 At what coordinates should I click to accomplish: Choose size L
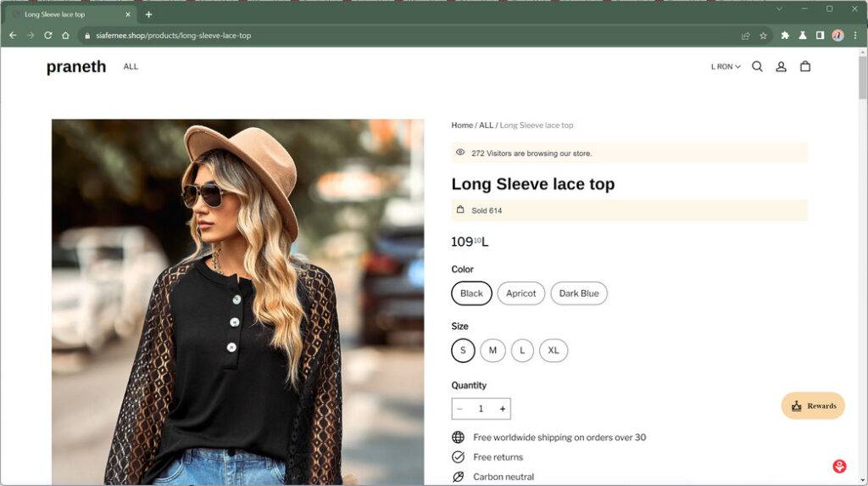point(522,350)
